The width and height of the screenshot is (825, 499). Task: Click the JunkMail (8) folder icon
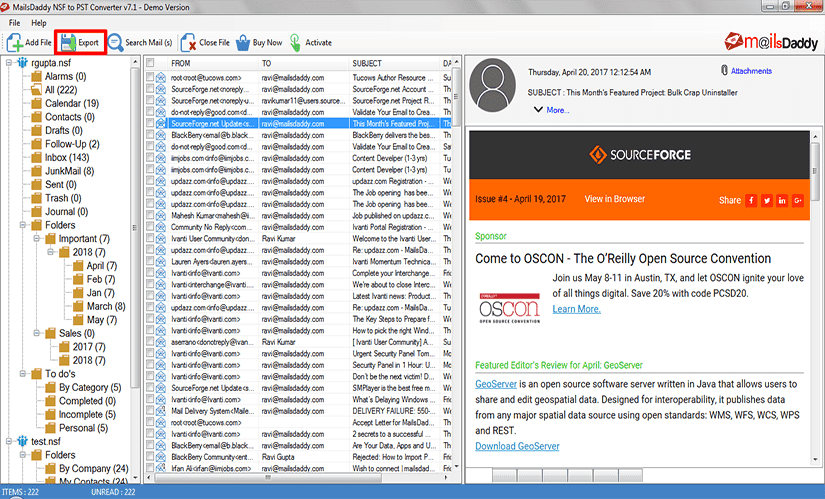pos(36,171)
